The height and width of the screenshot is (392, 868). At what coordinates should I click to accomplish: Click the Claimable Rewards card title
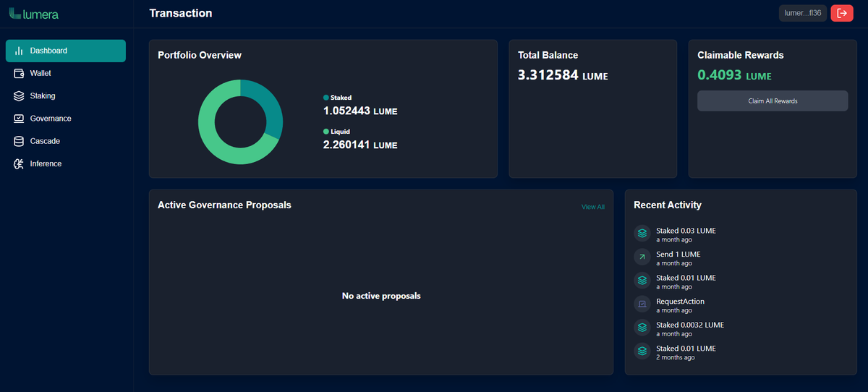(740, 55)
